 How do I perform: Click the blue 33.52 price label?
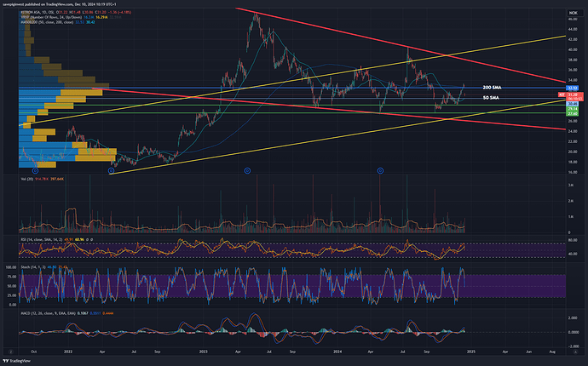pyautogui.click(x=573, y=88)
